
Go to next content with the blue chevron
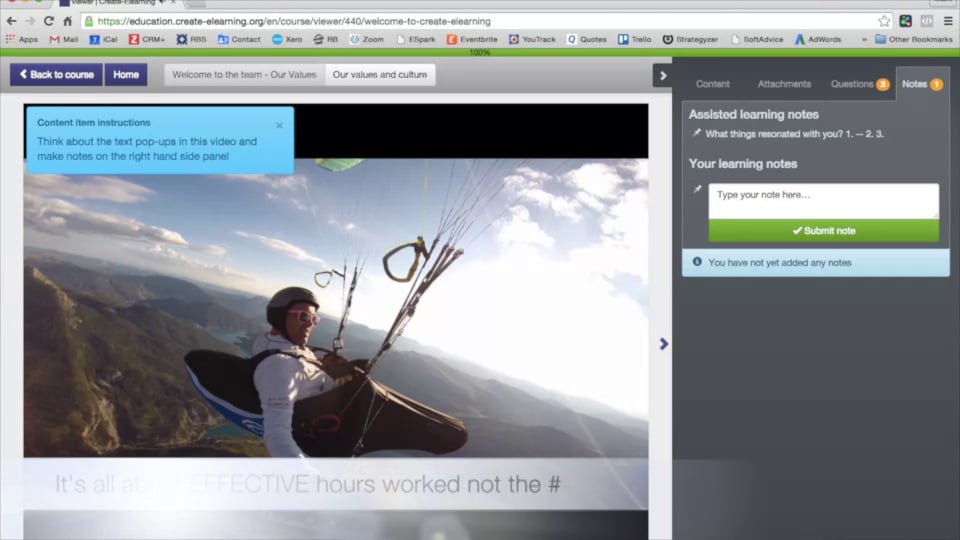click(663, 344)
